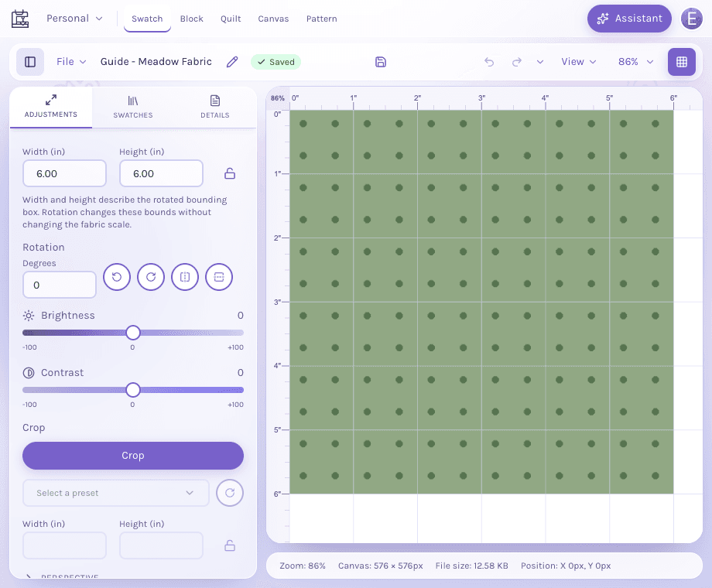The height and width of the screenshot is (588, 712).
Task: Click the app logo icon
Action: pyautogui.click(x=20, y=19)
